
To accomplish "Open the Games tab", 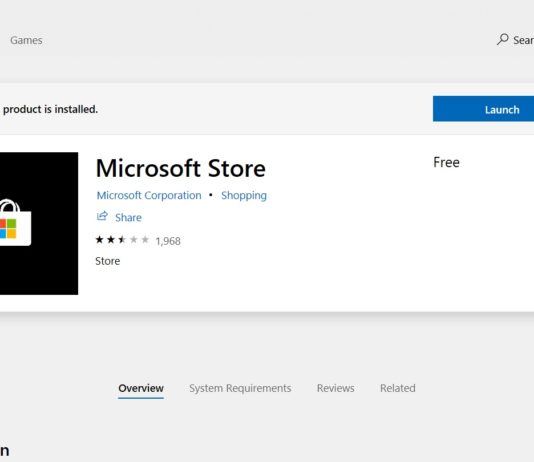I will (x=26, y=40).
